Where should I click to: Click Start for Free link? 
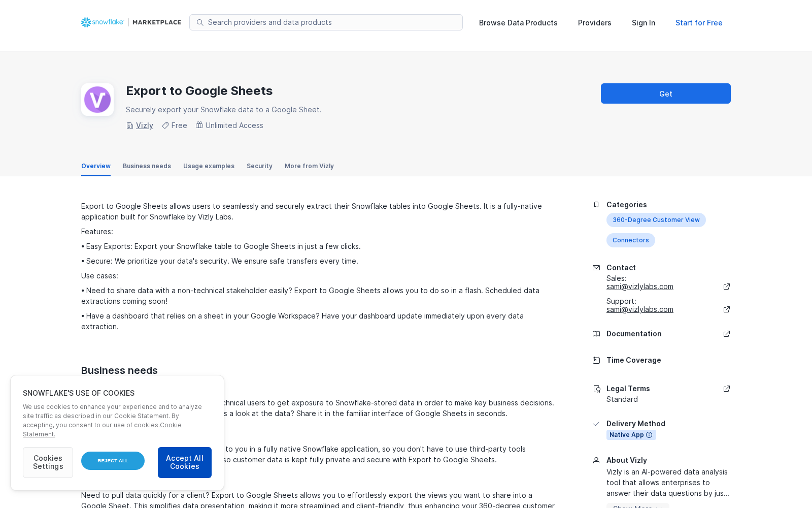(699, 23)
